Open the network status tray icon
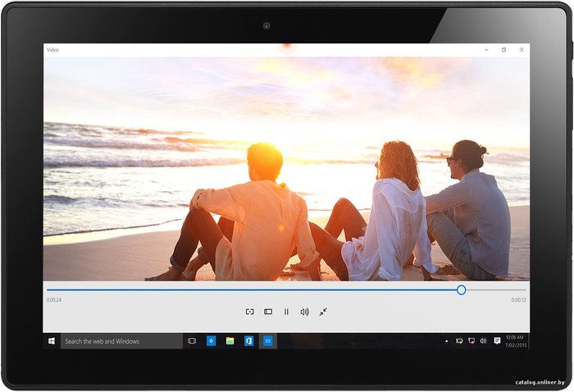 tap(471, 341)
